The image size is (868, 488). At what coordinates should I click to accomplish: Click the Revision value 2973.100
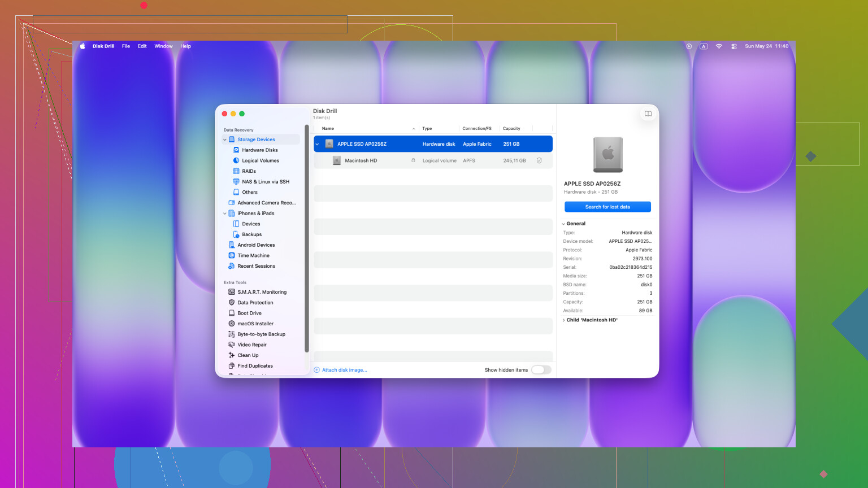(643, 259)
